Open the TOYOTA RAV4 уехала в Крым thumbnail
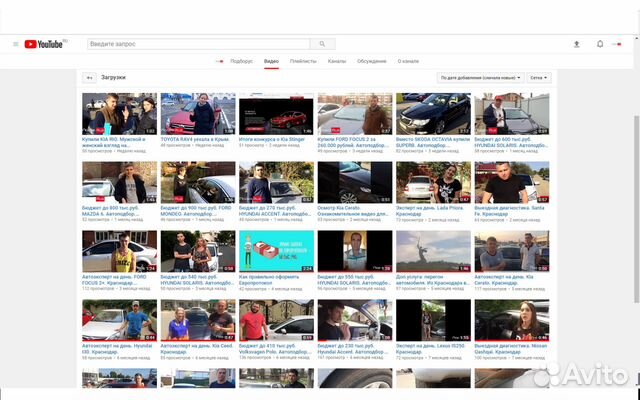640x400 pixels. [x=198, y=114]
